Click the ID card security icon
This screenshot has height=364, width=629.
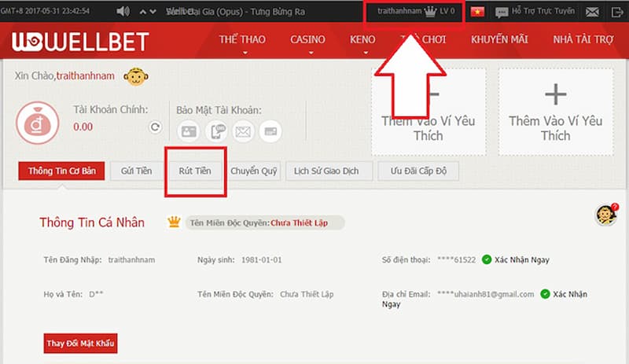(189, 131)
